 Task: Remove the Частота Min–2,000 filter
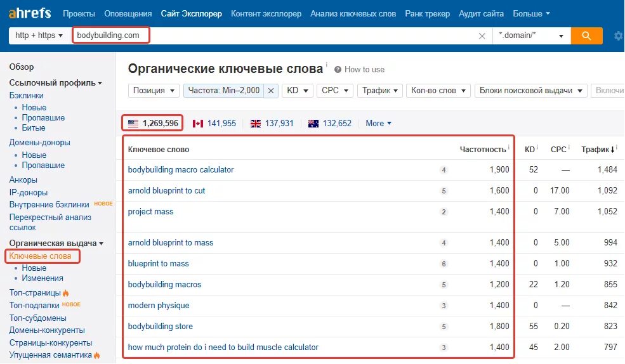tap(271, 91)
